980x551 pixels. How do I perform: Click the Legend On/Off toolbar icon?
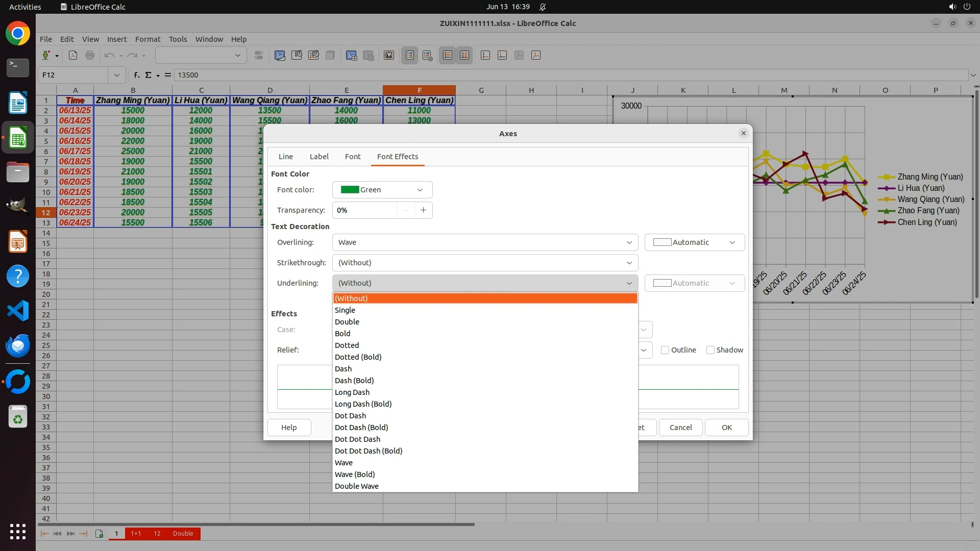click(410, 55)
